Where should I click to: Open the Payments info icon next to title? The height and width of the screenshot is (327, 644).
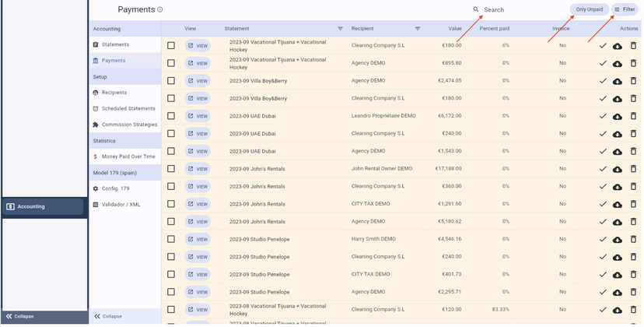click(x=159, y=9)
